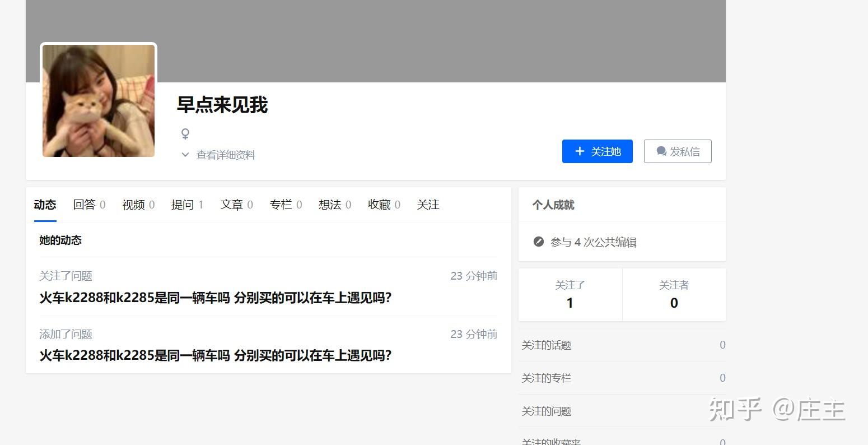Click the checkmark badge in 个人成就 panel
The width and height of the screenshot is (868, 445).
click(x=539, y=242)
